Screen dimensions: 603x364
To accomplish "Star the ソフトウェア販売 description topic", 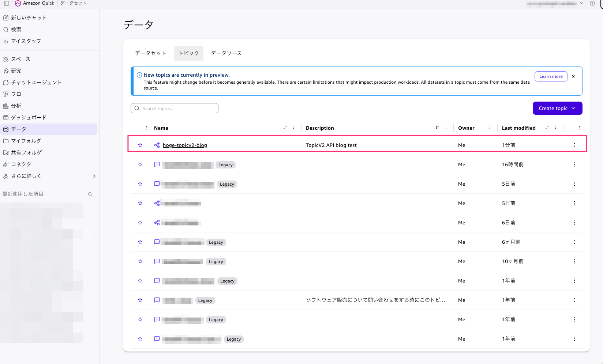I will coord(140,300).
